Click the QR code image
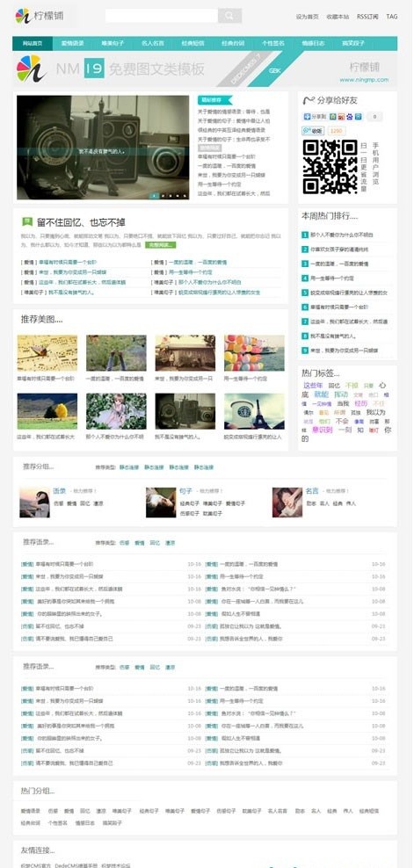The image size is (414, 868). 330,167
